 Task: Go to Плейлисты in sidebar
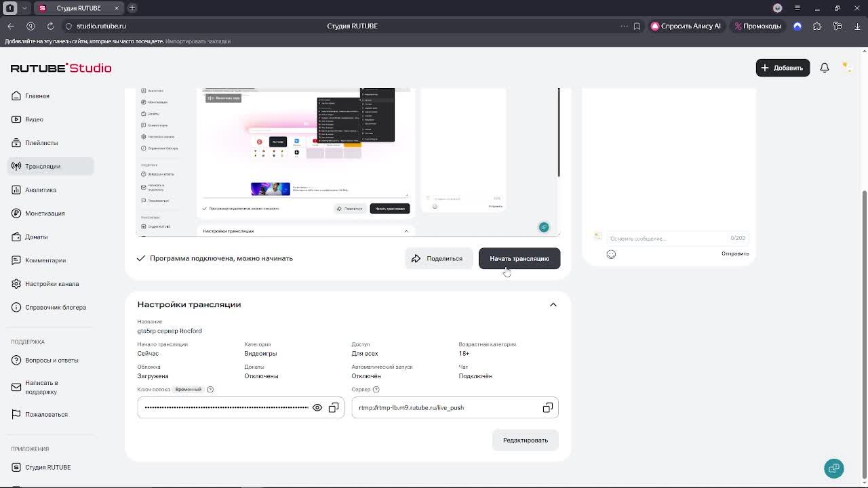pos(51,143)
